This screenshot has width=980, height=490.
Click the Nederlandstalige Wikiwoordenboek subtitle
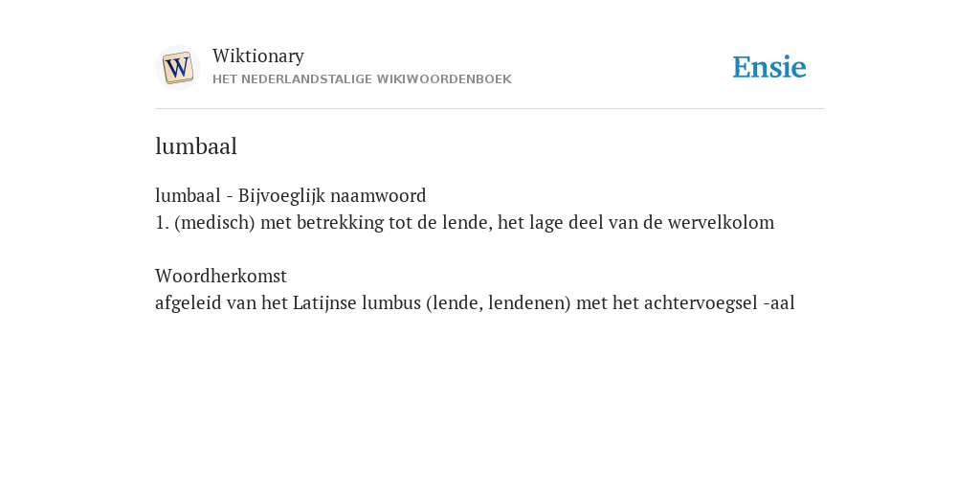click(362, 79)
